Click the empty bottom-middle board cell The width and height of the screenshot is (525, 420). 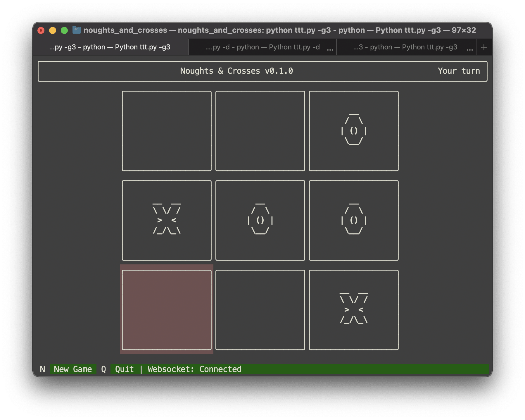click(260, 309)
